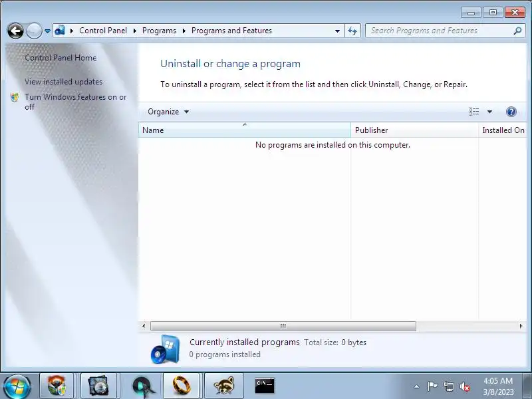Image resolution: width=532 pixels, height=399 pixels.
Task: Expand arrow between Control Panel and Programs
Action: pyautogui.click(x=135, y=31)
